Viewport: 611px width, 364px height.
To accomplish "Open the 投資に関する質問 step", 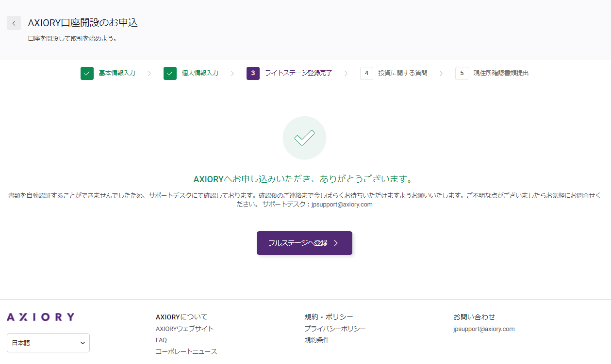I will click(x=403, y=73).
